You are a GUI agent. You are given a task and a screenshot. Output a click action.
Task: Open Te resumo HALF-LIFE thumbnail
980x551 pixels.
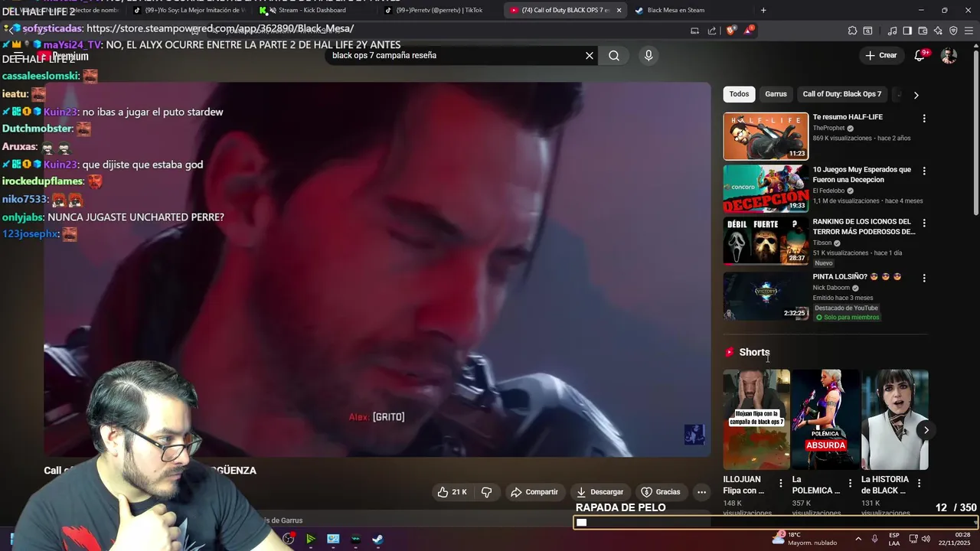click(x=766, y=136)
